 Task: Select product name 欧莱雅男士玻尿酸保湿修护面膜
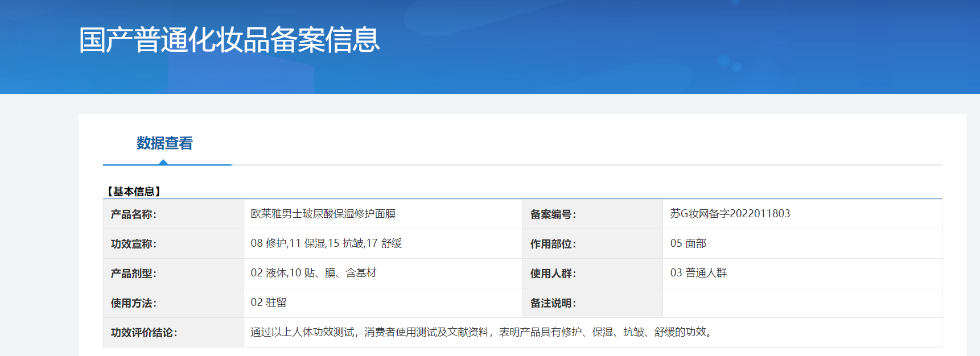pos(323,214)
